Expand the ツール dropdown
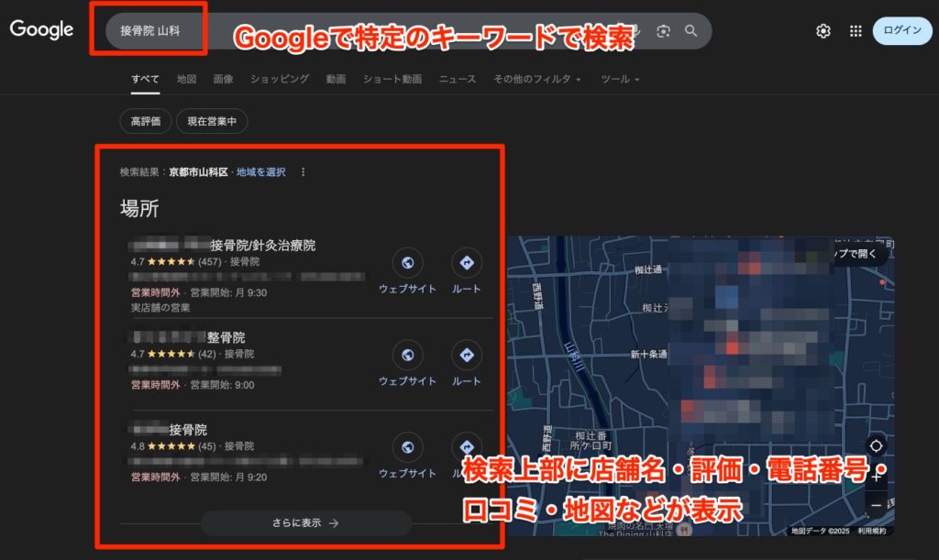 pos(620,80)
